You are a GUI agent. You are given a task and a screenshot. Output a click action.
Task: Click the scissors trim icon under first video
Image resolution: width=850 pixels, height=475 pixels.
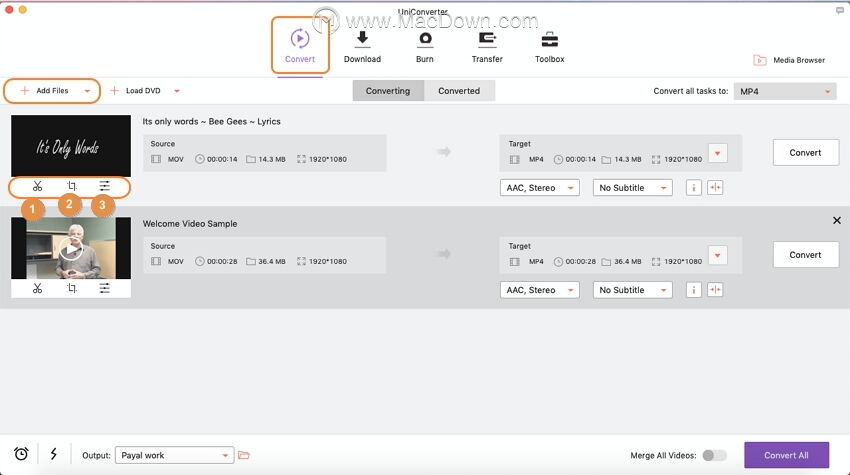[37, 186]
